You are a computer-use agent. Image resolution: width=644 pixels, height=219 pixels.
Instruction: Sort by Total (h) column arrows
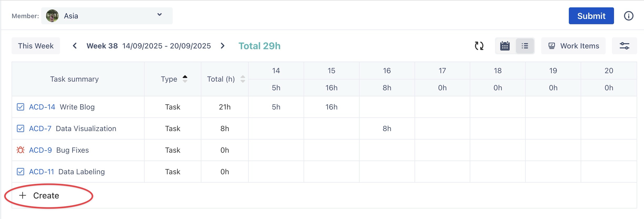(243, 79)
